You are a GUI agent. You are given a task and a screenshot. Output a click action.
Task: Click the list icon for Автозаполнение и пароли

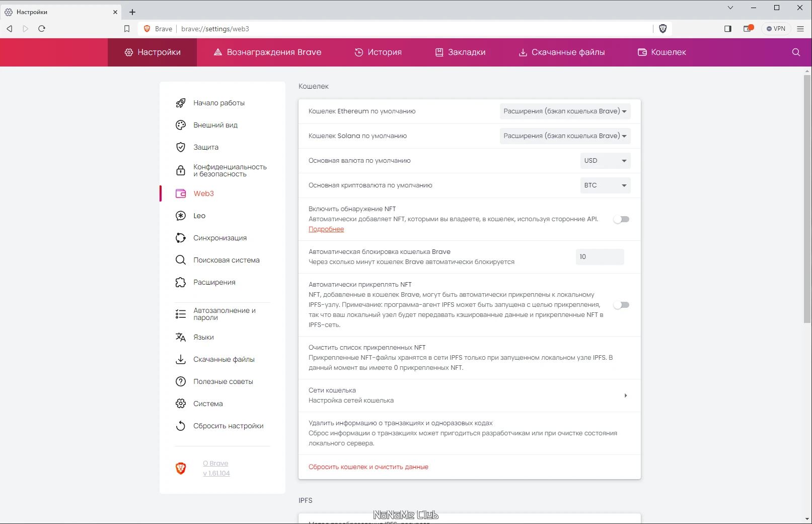tap(181, 314)
